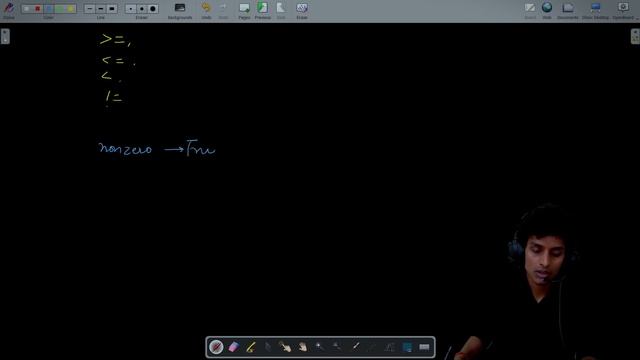Select the Scroll page hand tool
The image size is (640, 360).
click(x=302, y=347)
